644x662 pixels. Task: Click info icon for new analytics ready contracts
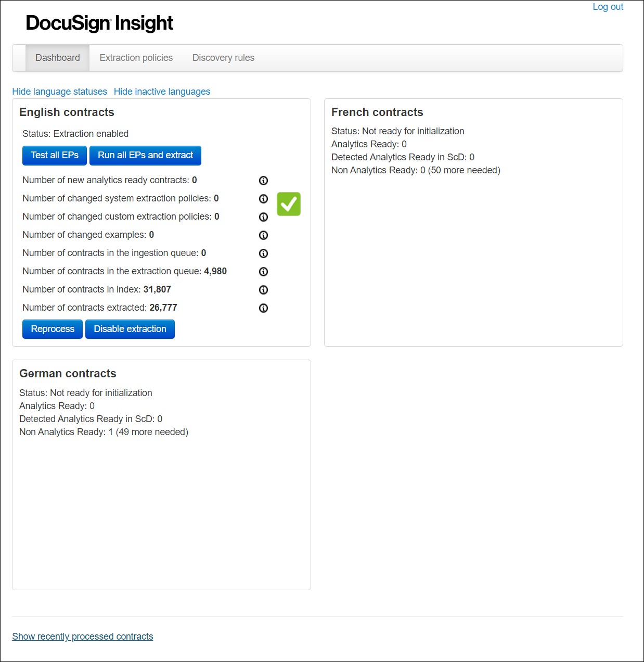(x=263, y=180)
